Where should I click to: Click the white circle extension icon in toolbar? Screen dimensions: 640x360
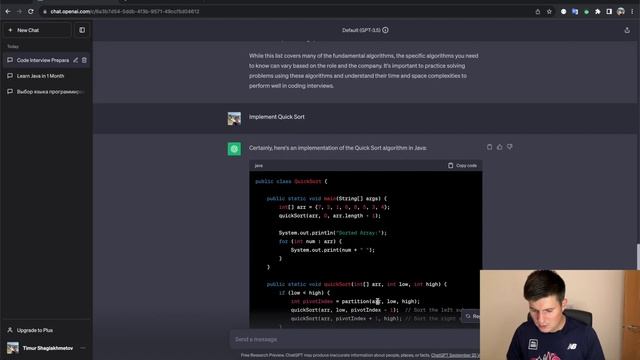[564, 12]
